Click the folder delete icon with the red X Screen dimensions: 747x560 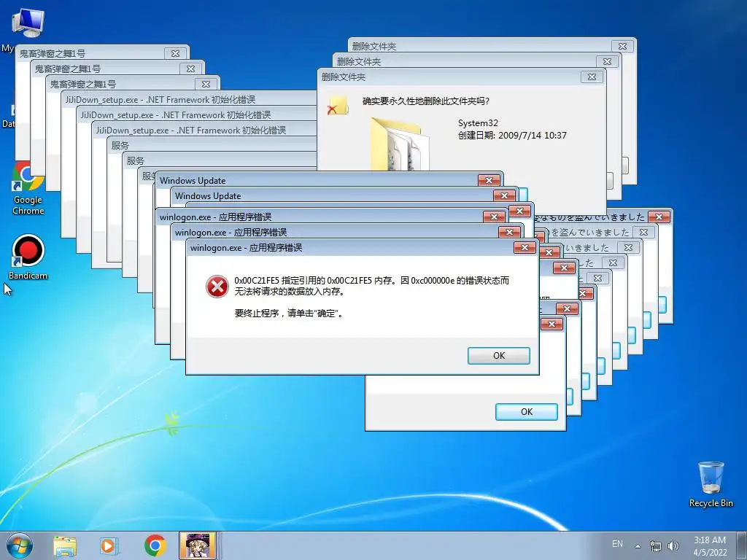pyautogui.click(x=338, y=105)
